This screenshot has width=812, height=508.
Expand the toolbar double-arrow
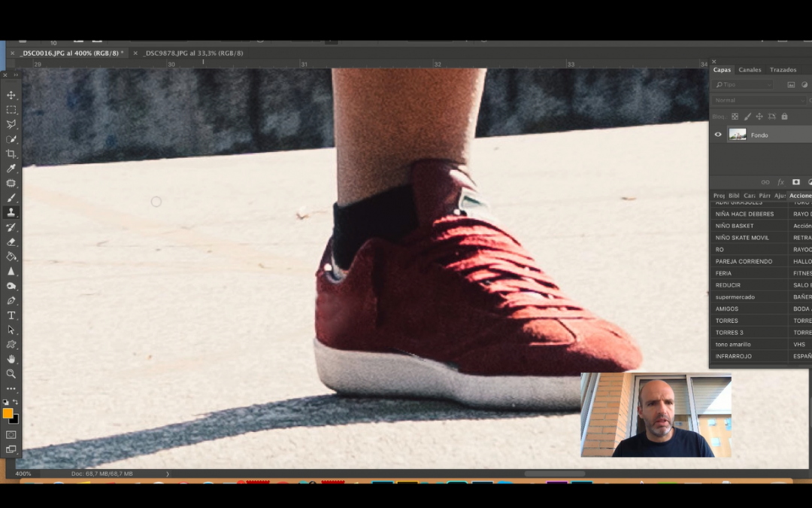point(16,75)
